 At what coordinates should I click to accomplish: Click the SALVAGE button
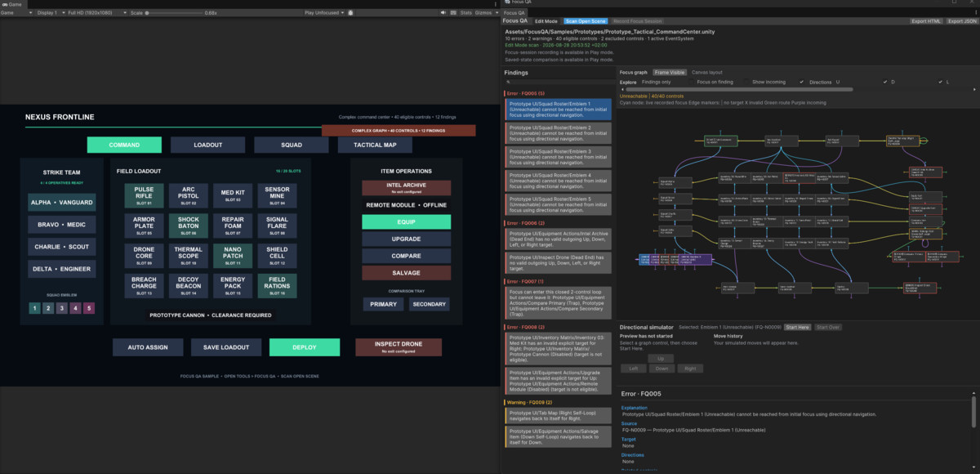click(407, 273)
